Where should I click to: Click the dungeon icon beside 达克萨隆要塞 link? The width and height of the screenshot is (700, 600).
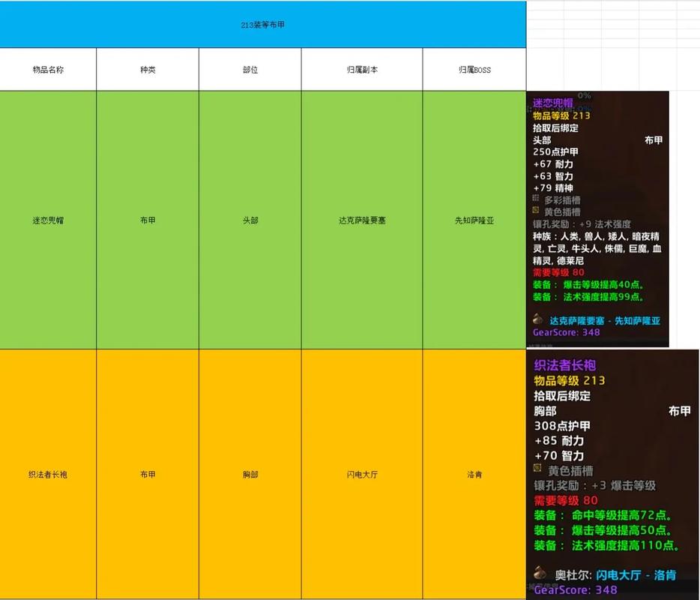pos(537,320)
